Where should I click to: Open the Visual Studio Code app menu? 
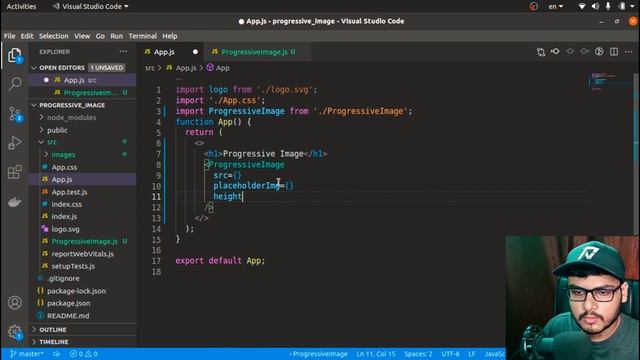91,6
